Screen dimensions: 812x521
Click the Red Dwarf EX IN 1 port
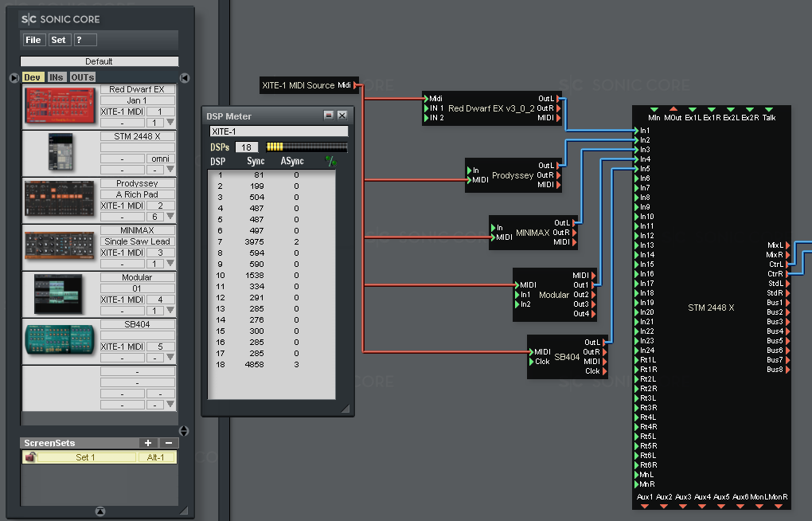tap(426, 108)
